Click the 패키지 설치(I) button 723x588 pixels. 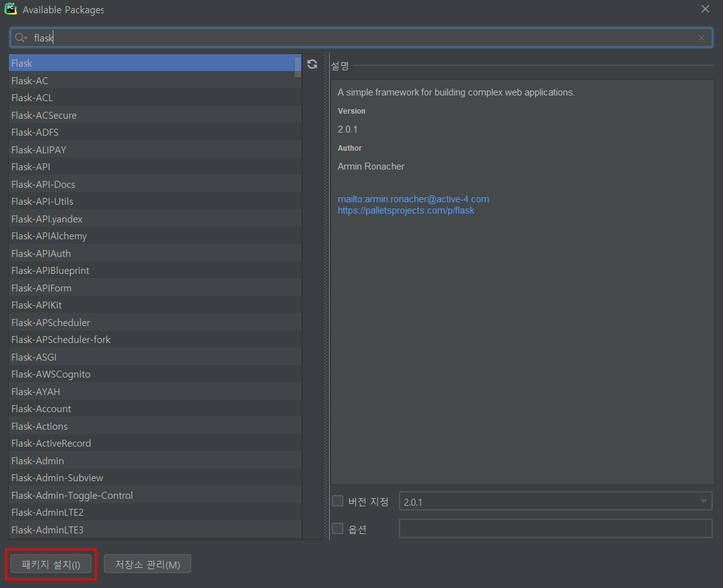(x=51, y=564)
